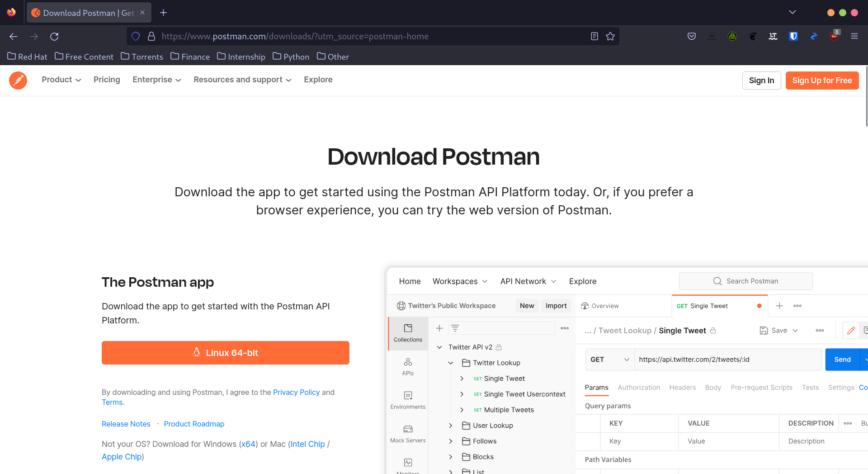Click the filter icon beside collection search
The height and width of the screenshot is (474, 868).
click(x=455, y=328)
